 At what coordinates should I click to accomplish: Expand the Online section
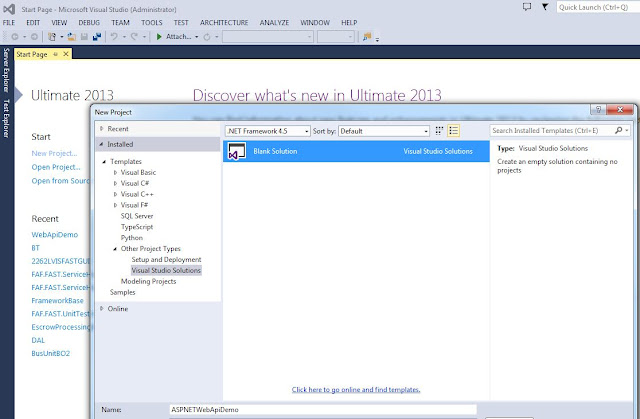click(x=102, y=308)
